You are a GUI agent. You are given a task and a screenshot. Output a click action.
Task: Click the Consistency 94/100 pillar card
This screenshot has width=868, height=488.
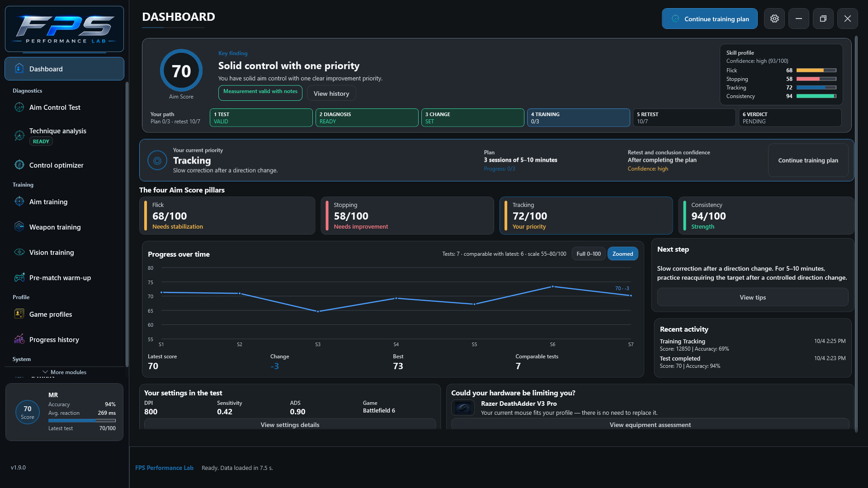click(x=766, y=216)
